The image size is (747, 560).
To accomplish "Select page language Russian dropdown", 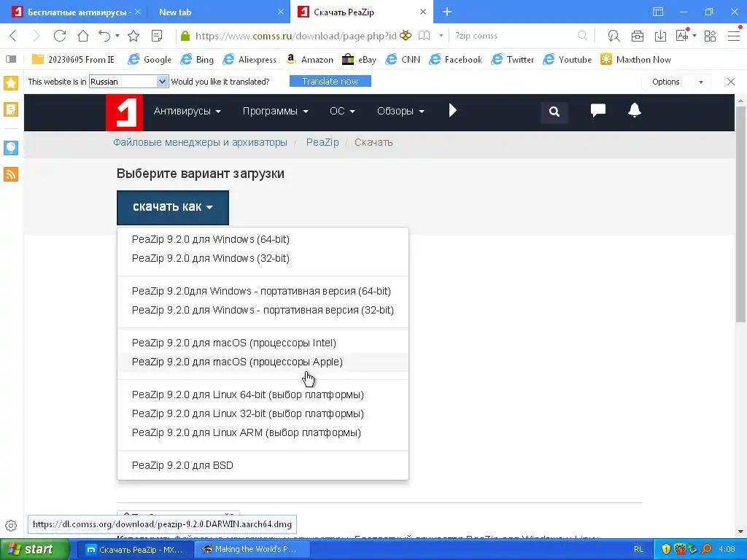I will 128,82.
